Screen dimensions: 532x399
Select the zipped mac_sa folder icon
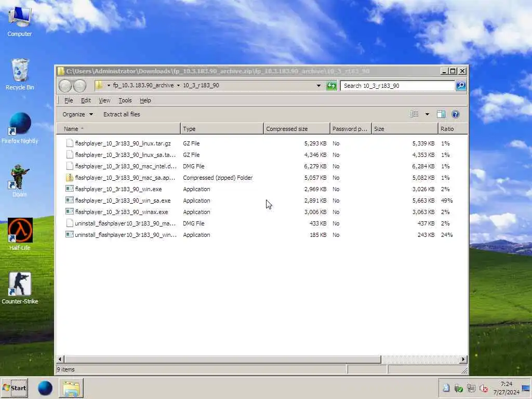coord(70,178)
